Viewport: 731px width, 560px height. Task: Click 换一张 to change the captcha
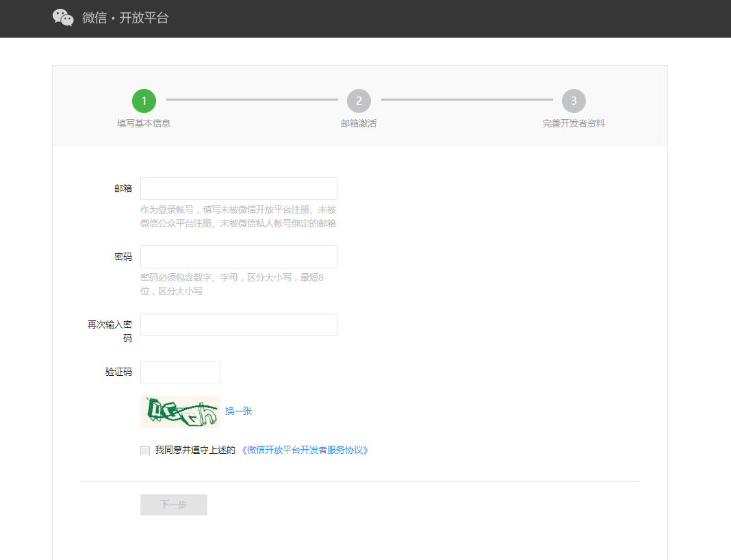238,411
